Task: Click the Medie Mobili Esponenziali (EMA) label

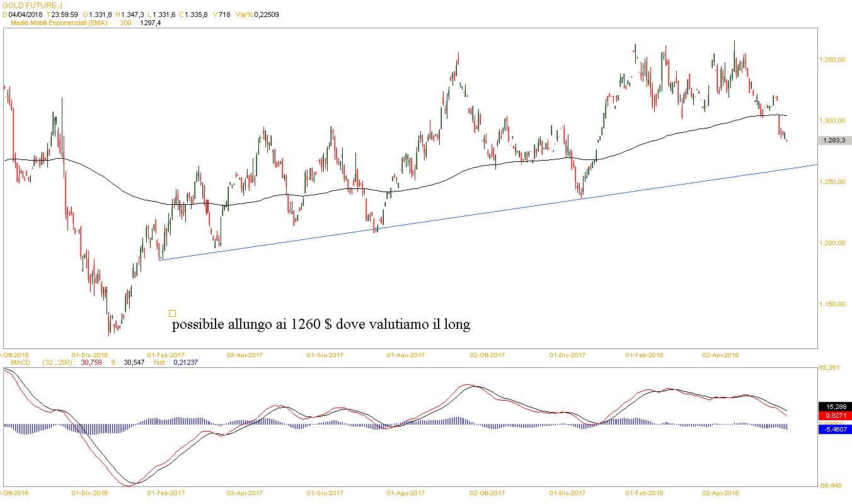Action: (59, 23)
